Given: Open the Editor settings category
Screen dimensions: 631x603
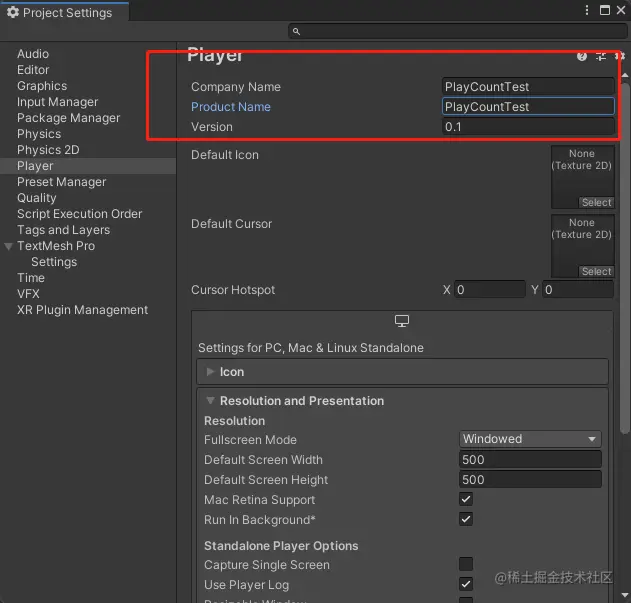Looking at the screenshot, I should (33, 70).
